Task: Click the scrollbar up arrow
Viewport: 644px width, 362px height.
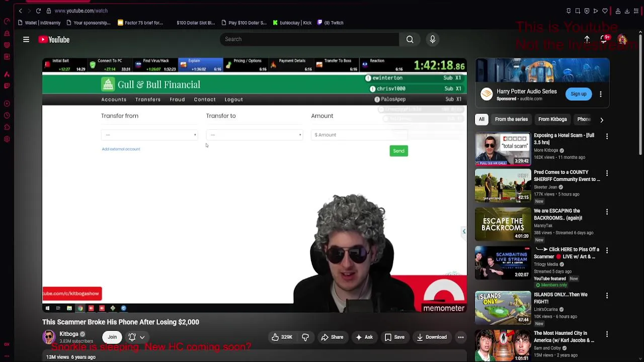Action: coord(640,33)
